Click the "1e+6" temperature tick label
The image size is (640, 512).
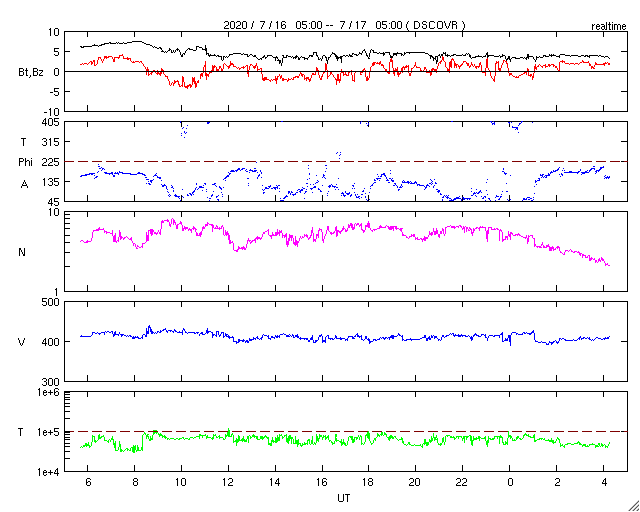point(49,392)
